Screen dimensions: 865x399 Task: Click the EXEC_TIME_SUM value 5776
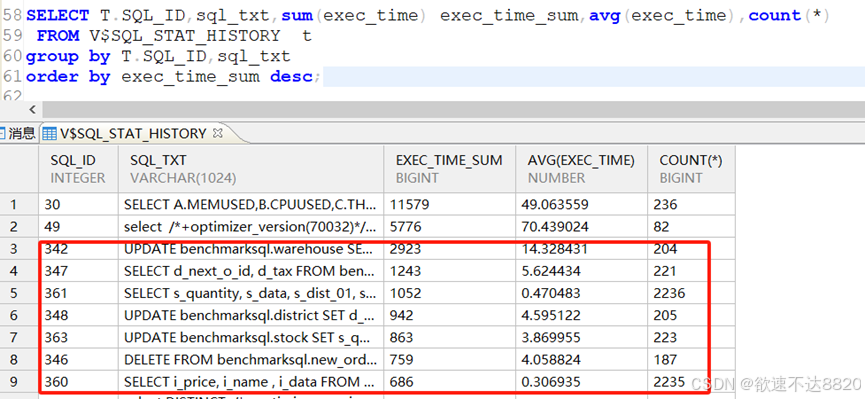(x=450, y=227)
